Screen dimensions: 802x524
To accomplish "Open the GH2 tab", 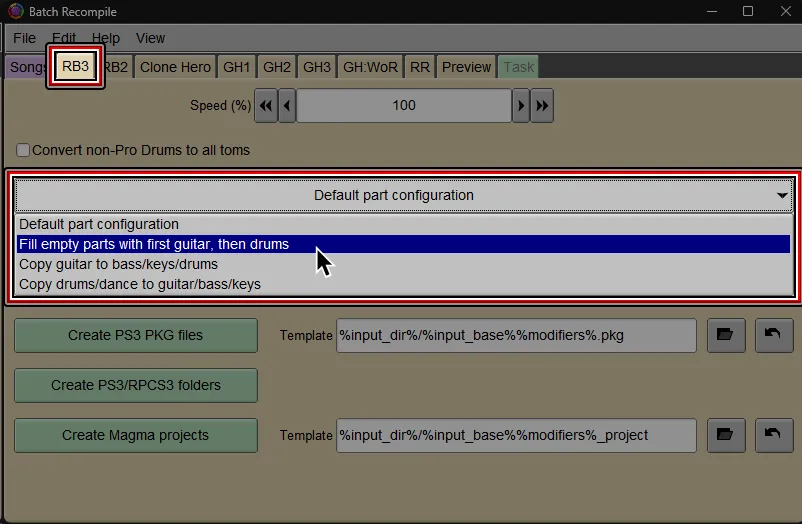I will pos(277,67).
